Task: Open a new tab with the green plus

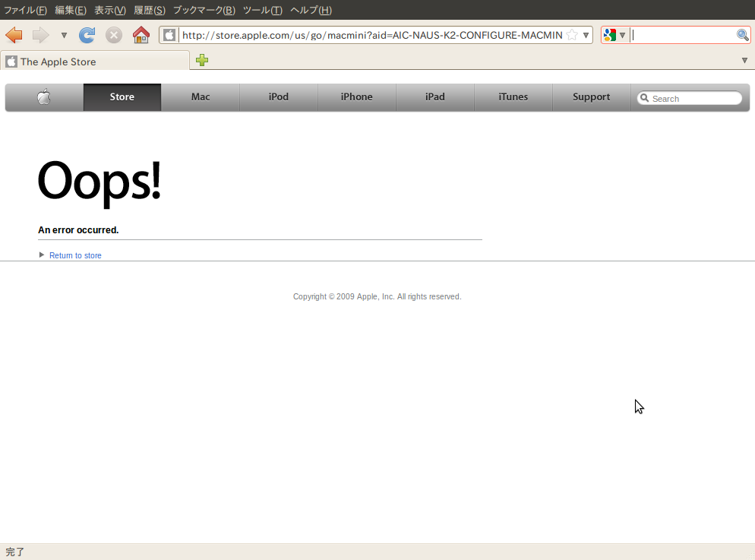Action: click(202, 60)
